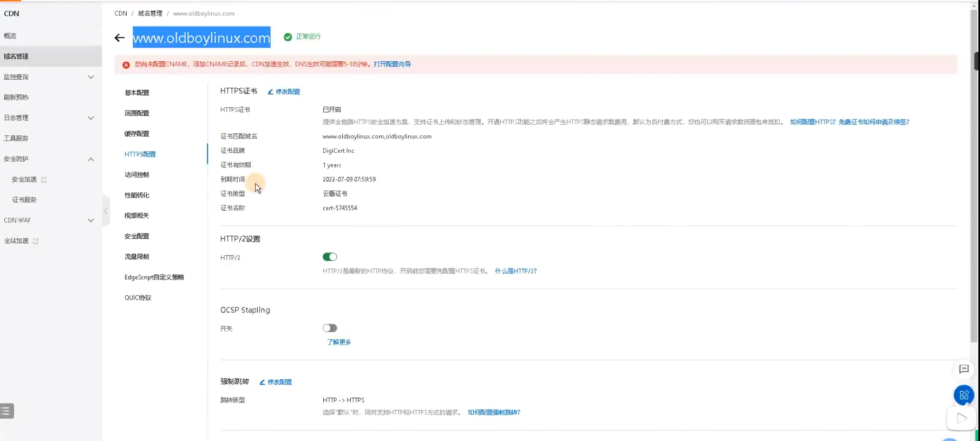Click the www.oldboylinux.com breadcrumb
The image size is (980, 441).
click(x=204, y=14)
